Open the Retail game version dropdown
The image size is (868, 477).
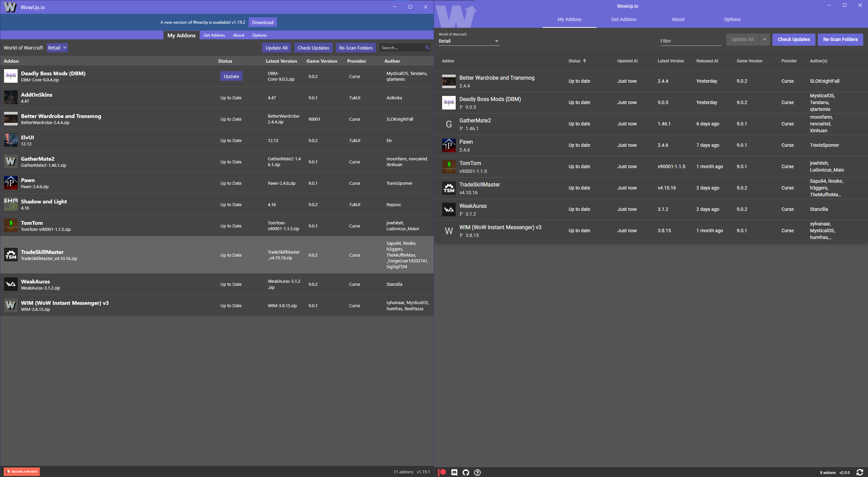[469, 41]
